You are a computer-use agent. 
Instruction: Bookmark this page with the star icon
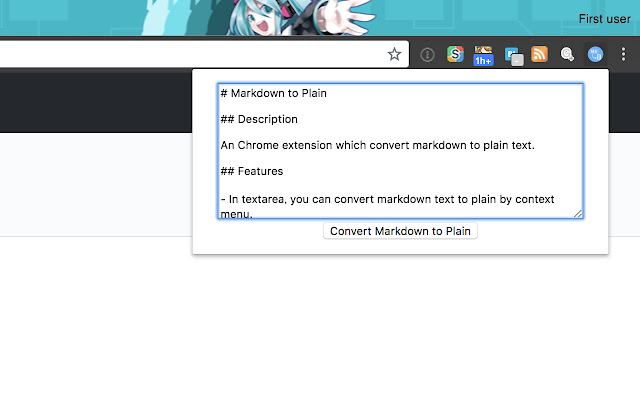point(394,54)
